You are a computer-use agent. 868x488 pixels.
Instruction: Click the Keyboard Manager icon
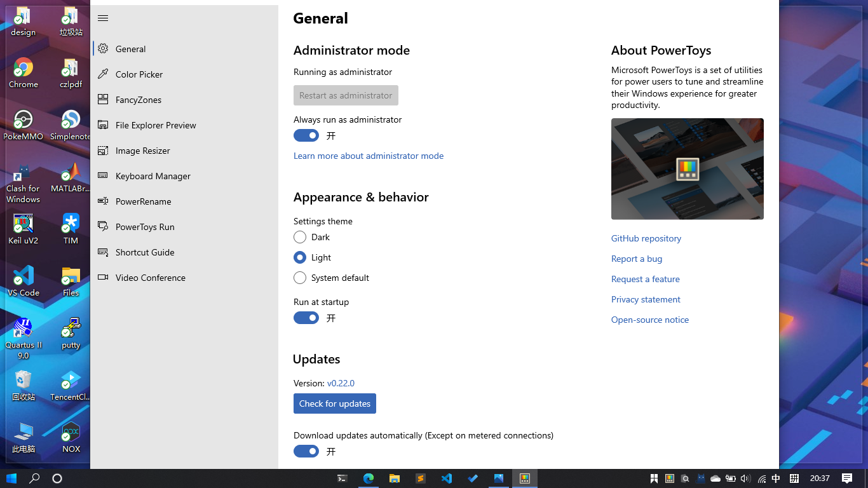pyautogui.click(x=103, y=176)
